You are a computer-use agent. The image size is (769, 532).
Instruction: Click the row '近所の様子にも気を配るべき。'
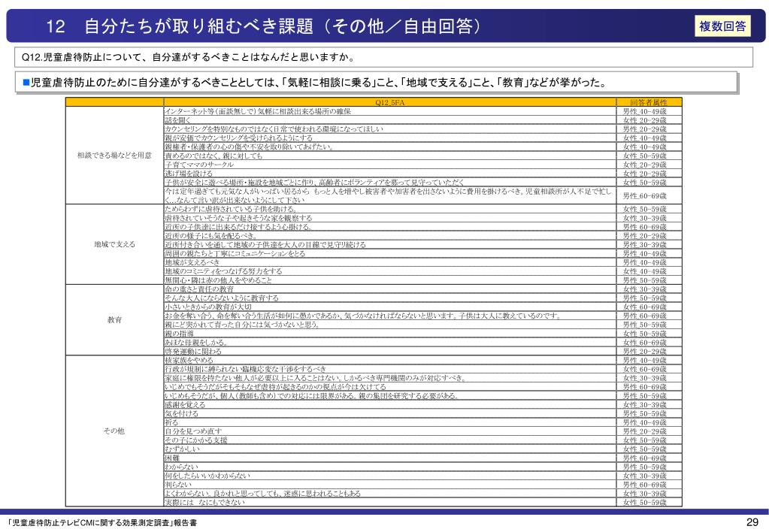(390, 235)
